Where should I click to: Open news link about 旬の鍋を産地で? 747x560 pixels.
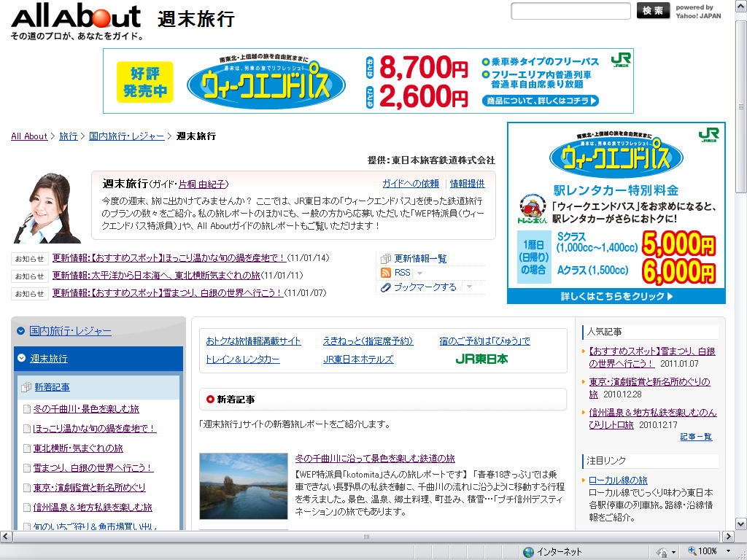tap(169, 257)
